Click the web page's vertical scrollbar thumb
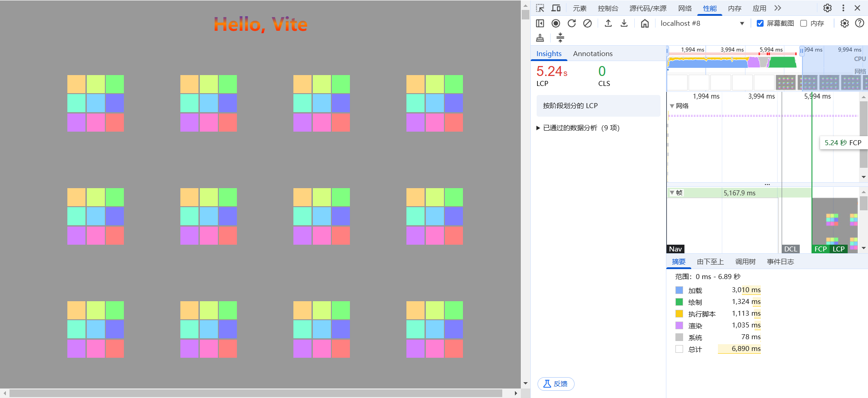This screenshot has width=868, height=398. 525,14
